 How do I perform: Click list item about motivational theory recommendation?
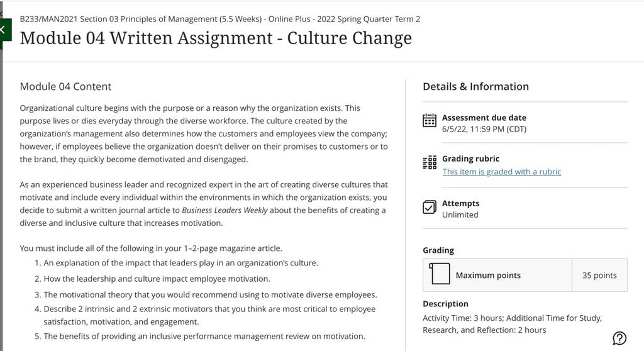coord(206,294)
